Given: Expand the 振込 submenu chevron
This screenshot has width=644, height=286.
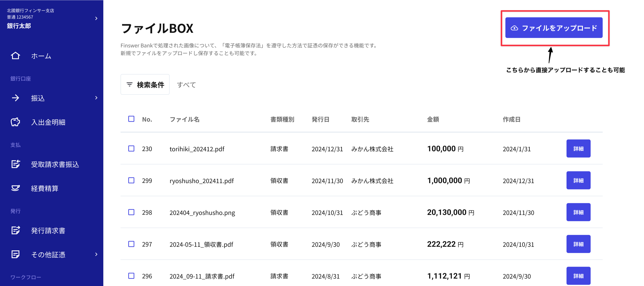Looking at the screenshot, I should pyautogui.click(x=96, y=98).
